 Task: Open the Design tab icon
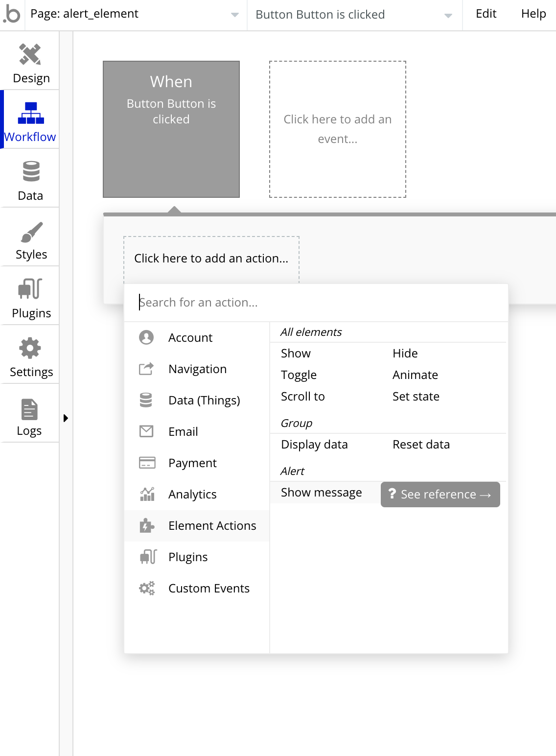coord(30,54)
